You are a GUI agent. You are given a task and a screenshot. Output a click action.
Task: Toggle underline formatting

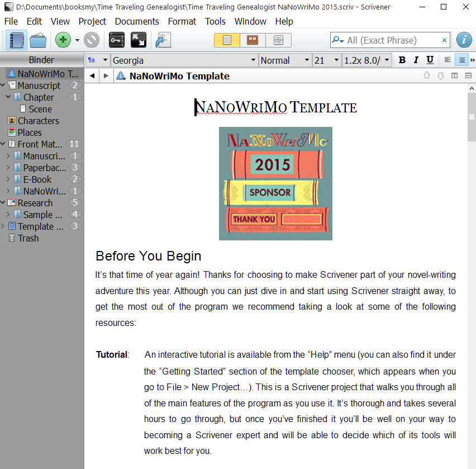[x=429, y=60]
